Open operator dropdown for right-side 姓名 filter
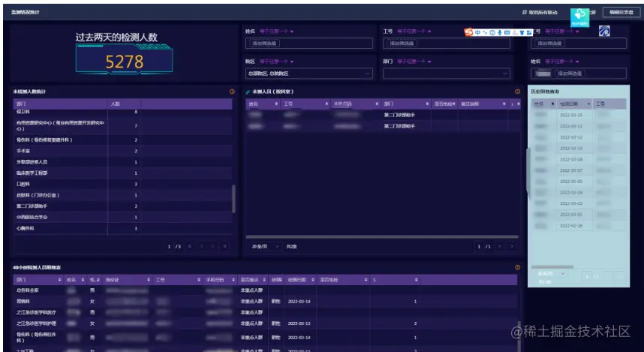The width and height of the screenshot is (644, 352). pos(562,62)
